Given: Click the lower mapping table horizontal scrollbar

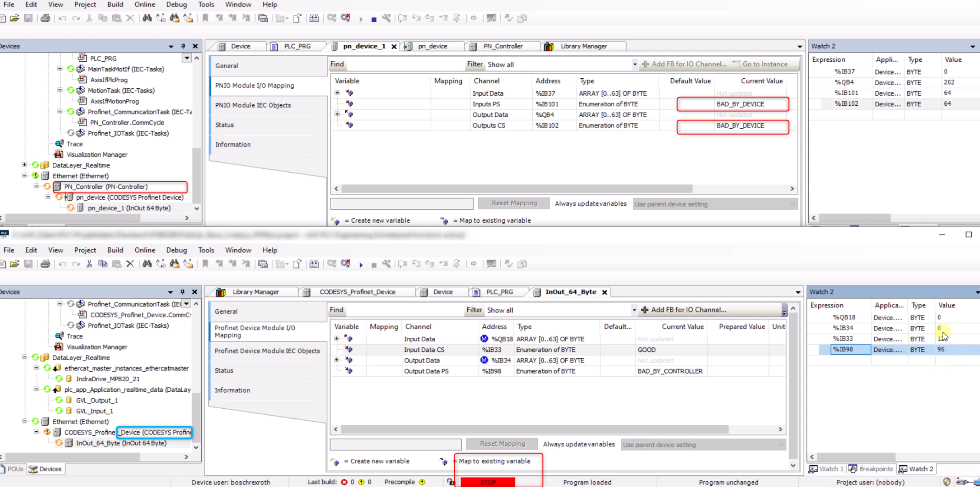Looking at the screenshot, I should (534, 429).
